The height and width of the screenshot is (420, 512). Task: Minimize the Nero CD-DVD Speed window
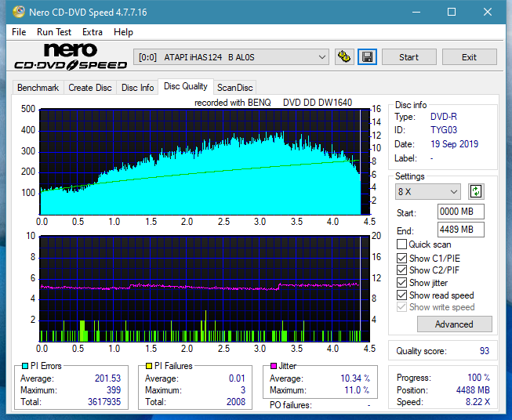tap(416, 12)
